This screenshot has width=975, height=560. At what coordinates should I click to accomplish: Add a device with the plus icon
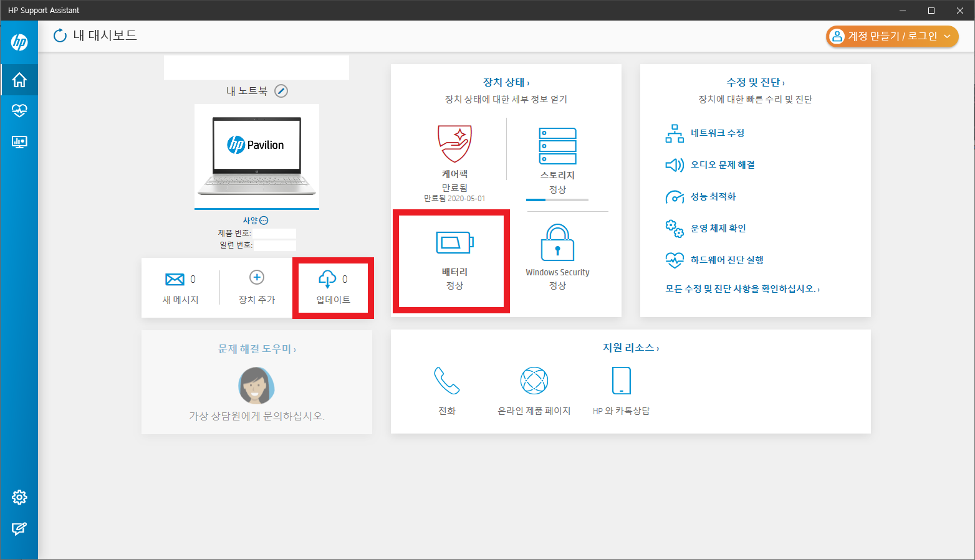[x=257, y=277]
